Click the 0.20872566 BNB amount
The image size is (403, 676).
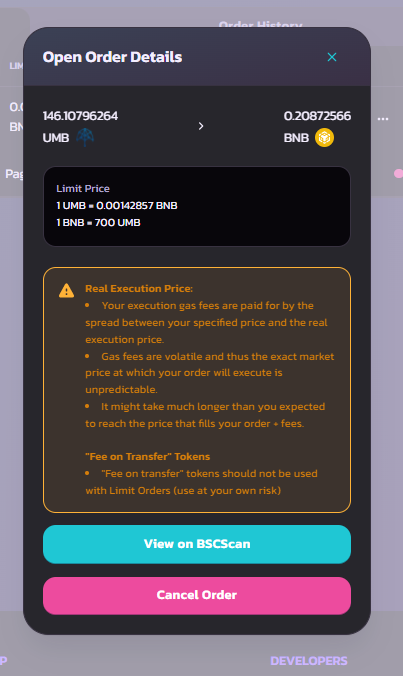click(317, 116)
